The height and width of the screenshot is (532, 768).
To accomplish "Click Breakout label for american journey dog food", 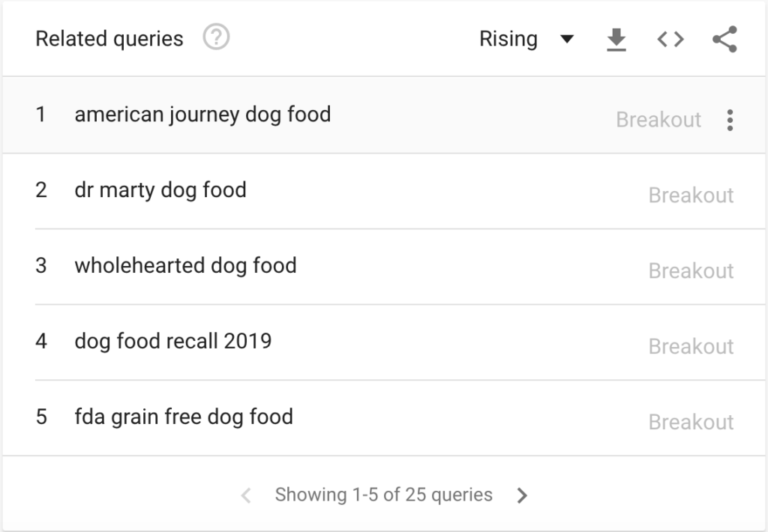I will click(x=658, y=120).
